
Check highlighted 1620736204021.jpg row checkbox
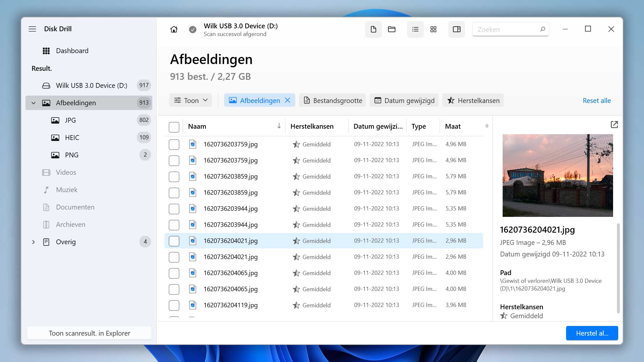(174, 241)
